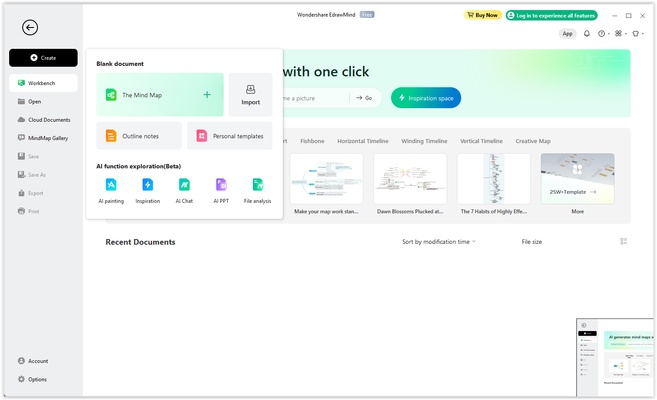Create Outline notes document
This screenshot has height=400, width=657.
click(x=139, y=136)
